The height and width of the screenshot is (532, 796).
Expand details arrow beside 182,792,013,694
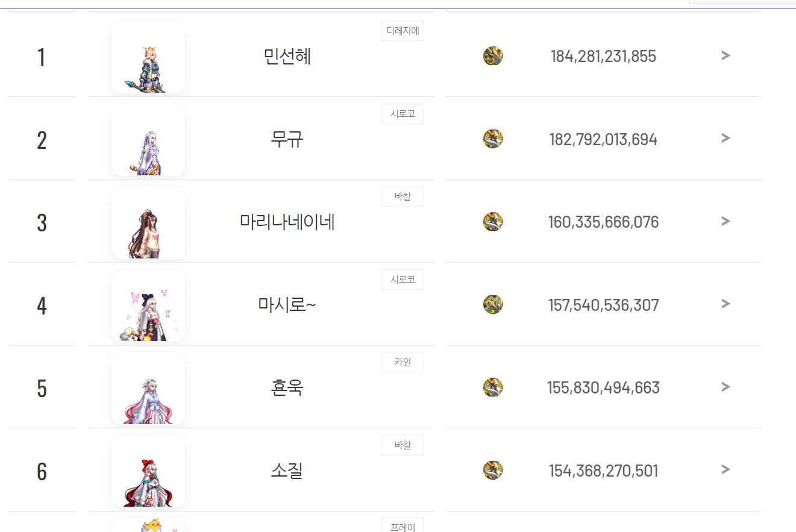tap(725, 138)
